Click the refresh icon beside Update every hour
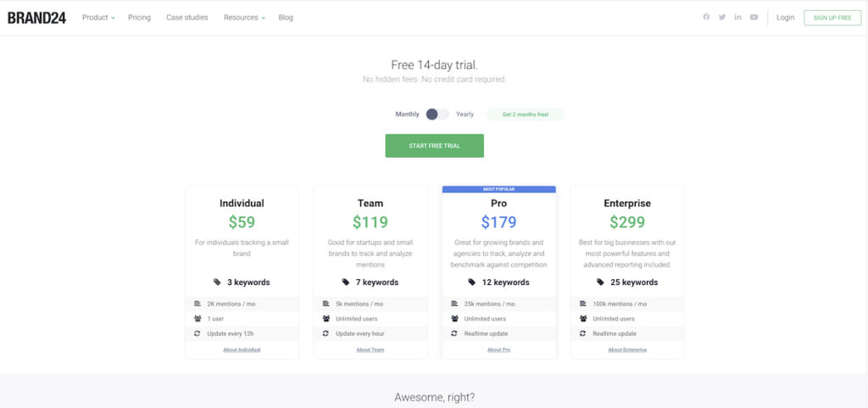Screen dimensions: 868x408 [x=325, y=334]
